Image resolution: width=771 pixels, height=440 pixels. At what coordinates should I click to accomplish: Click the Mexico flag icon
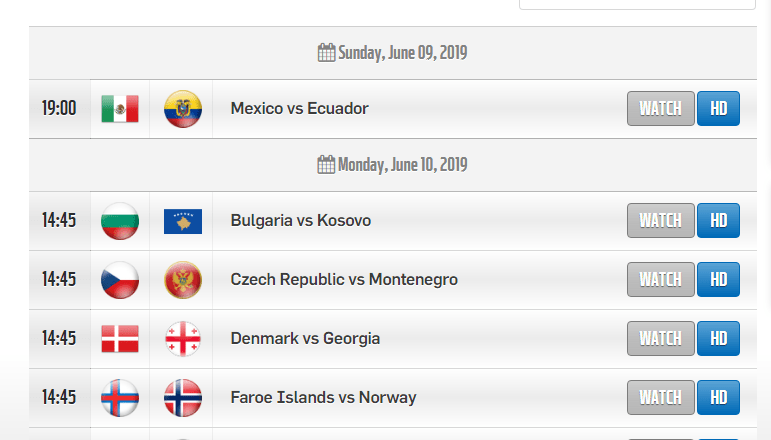tap(120, 109)
